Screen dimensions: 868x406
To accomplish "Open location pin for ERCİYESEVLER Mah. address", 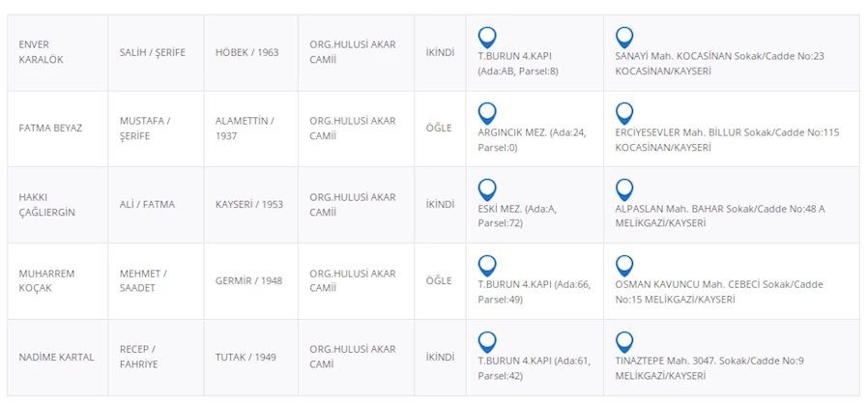I will 624,113.
